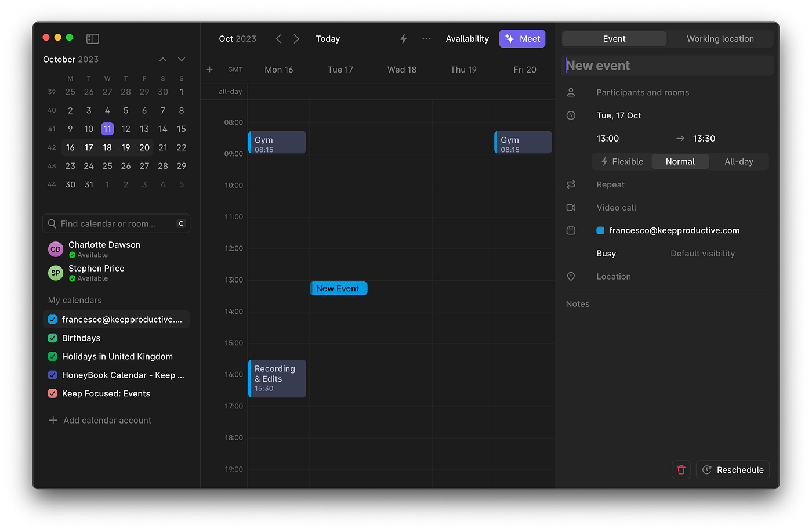Click the all-day row label
The height and width of the screenshot is (532, 812).
[x=230, y=92]
